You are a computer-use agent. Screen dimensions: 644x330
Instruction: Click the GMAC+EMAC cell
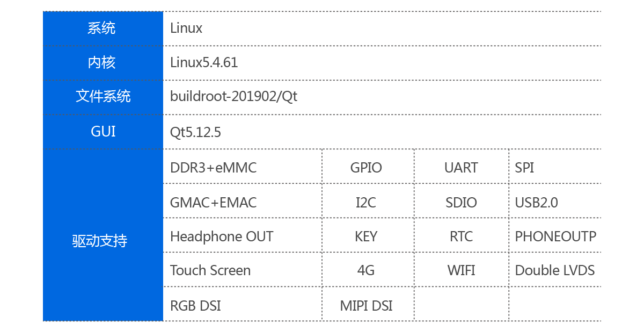pos(243,201)
